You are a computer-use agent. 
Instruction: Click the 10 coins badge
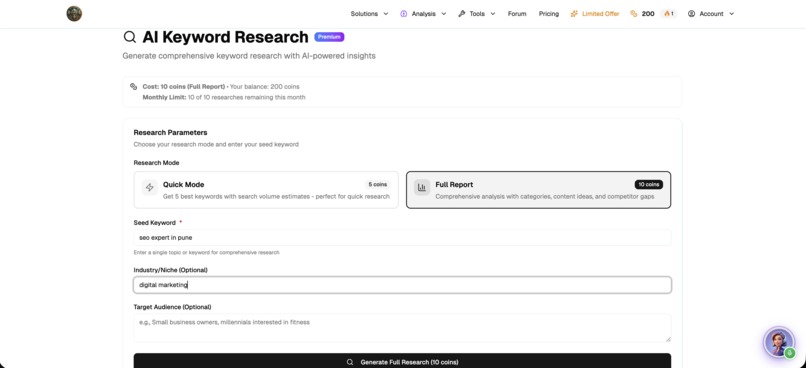click(649, 185)
